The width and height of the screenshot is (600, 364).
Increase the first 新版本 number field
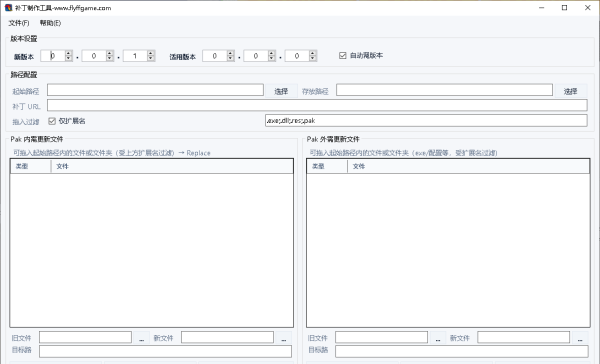click(x=68, y=53)
